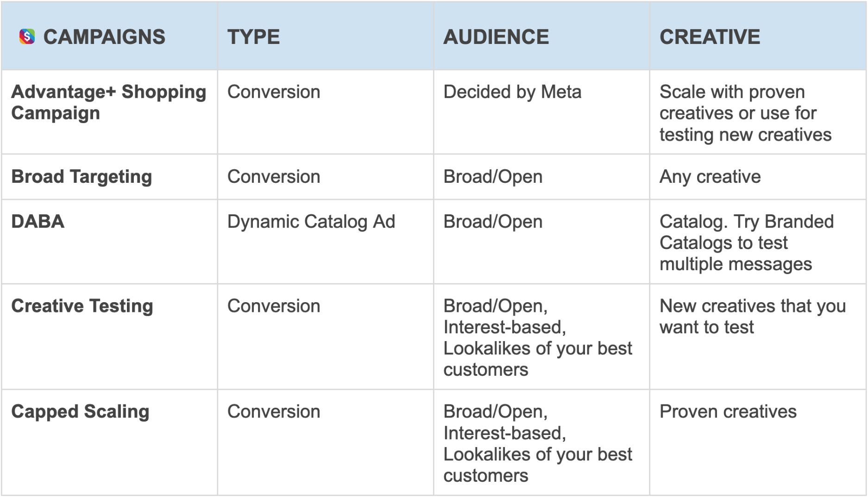Click the colorful dollar logo icon
The width and height of the screenshot is (868, 497).
point(27,37)
